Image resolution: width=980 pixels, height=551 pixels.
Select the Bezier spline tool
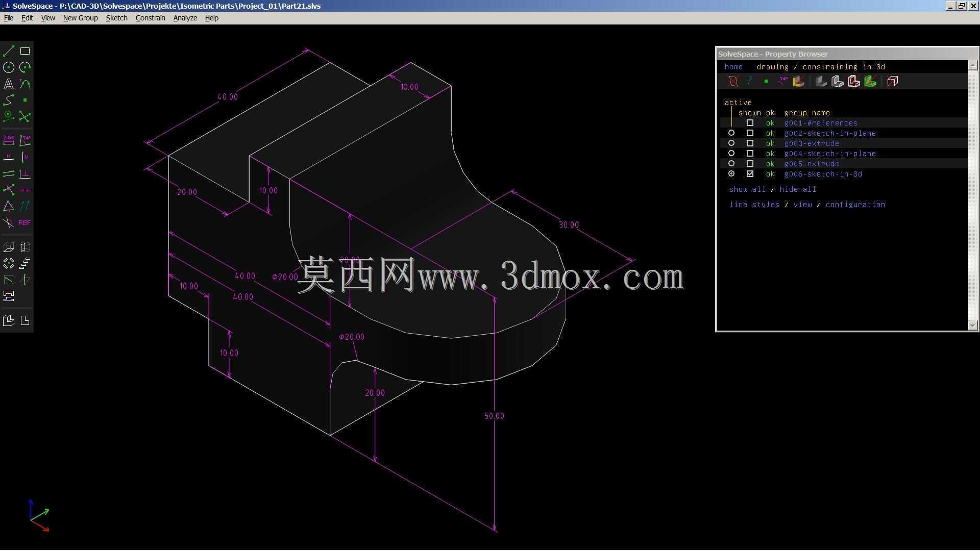click(9, 100)
